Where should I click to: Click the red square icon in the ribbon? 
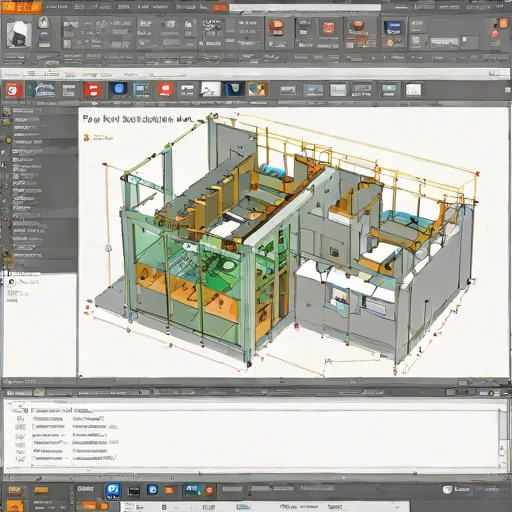pyautogui.click(x=328, y=28)
